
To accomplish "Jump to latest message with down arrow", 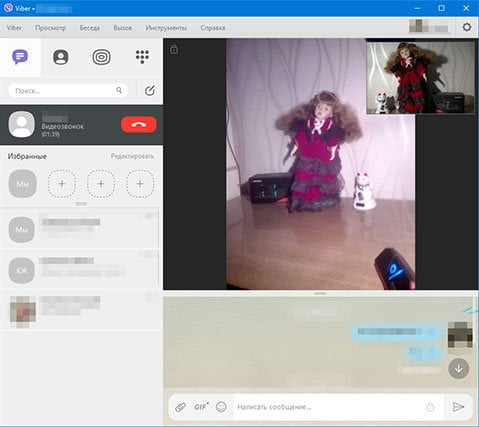I will pos(458,368).
